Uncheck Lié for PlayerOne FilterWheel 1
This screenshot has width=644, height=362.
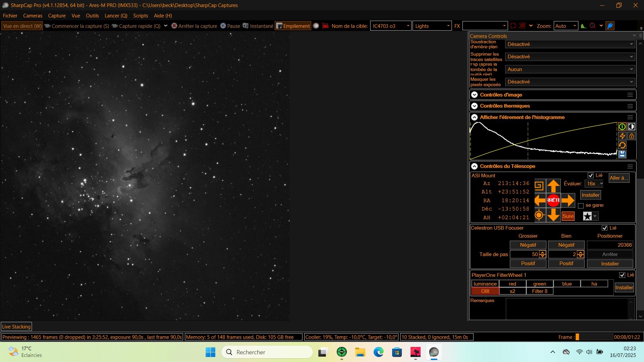[622, 275]
